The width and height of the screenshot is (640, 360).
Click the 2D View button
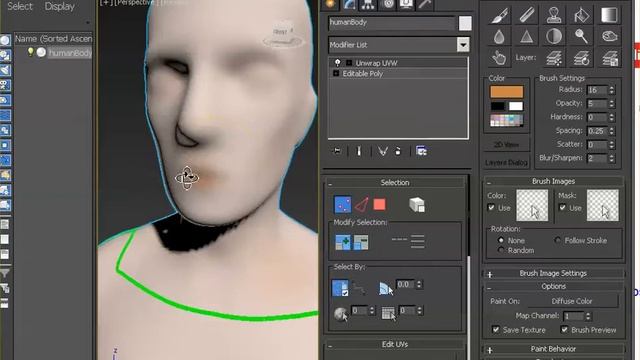[x=506, y=144]
